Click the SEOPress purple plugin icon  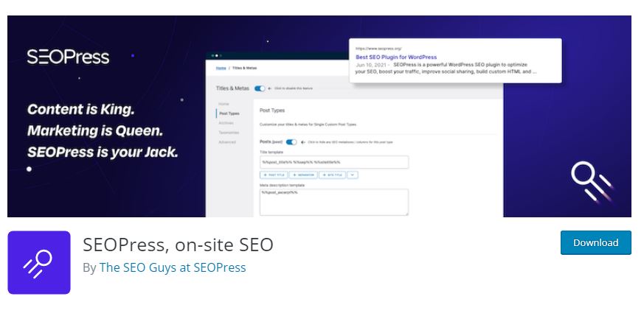[39, 262]
